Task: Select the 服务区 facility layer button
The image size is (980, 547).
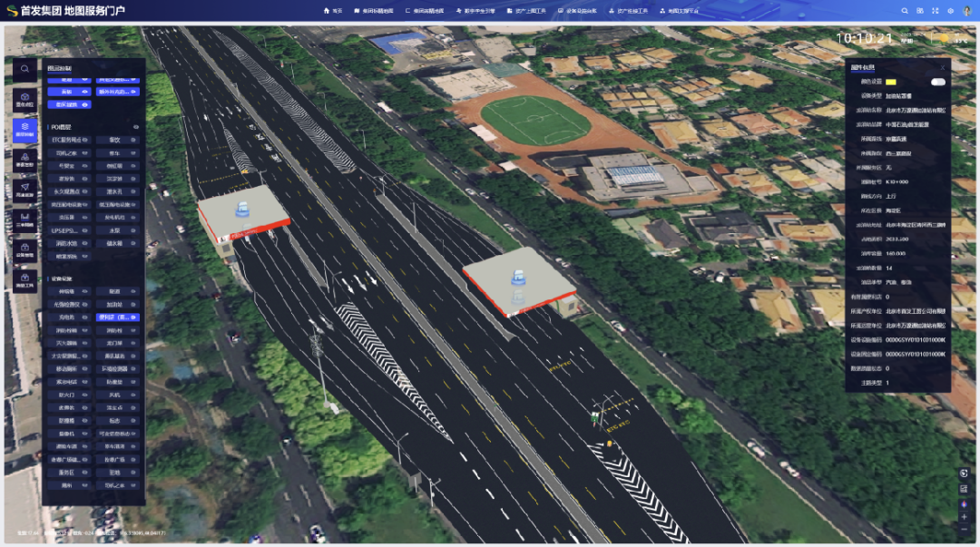Action: [x=69, y=473]
